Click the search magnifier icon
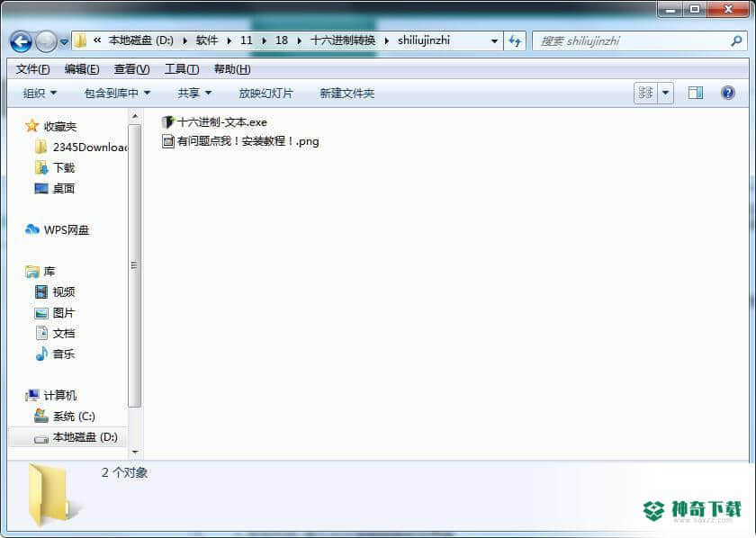This screenshot has width=756, height=538. tap(736, 41)
